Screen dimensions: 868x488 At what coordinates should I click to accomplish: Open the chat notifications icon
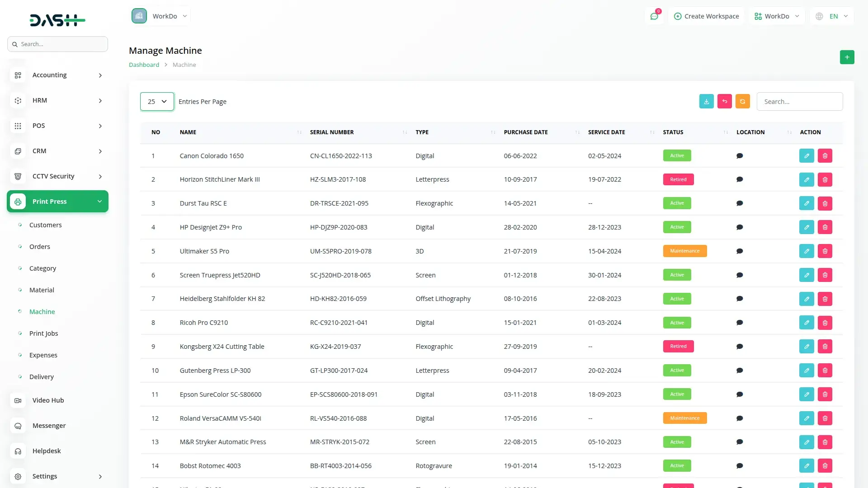[654, 16]
